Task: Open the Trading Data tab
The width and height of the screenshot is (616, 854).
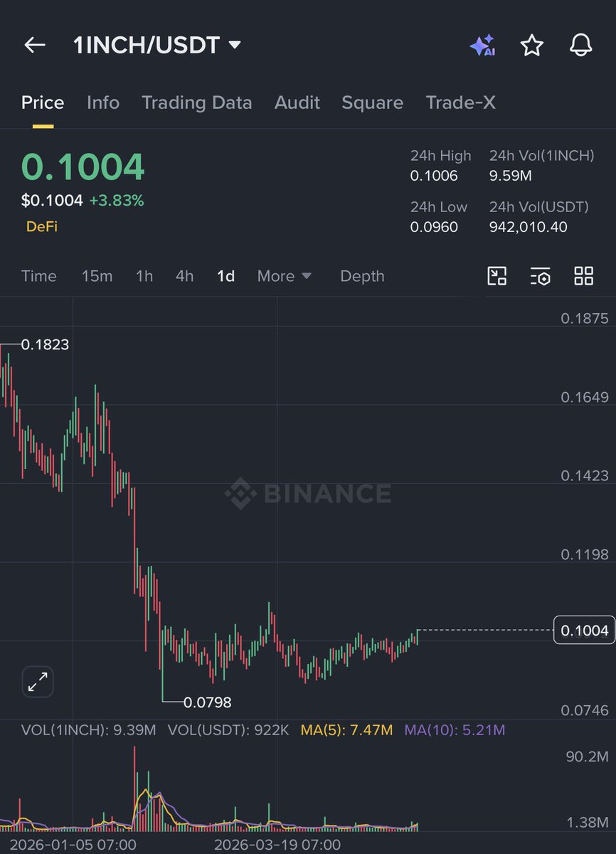Action: (197, 103)
